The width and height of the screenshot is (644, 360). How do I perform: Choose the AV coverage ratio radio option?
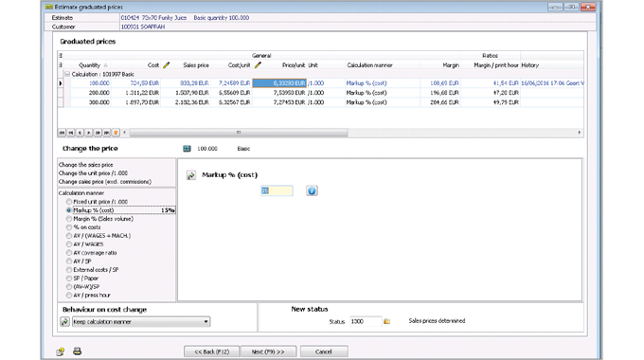tap(69, 253)
